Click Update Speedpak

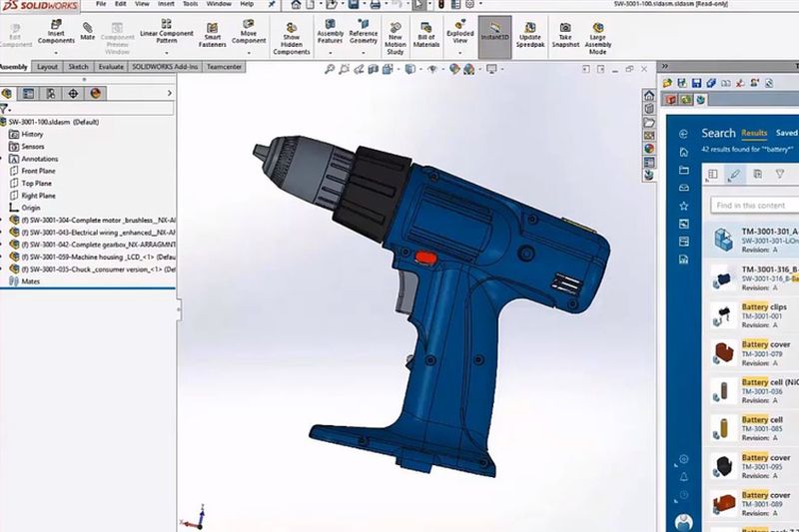(x=530, y=35)
